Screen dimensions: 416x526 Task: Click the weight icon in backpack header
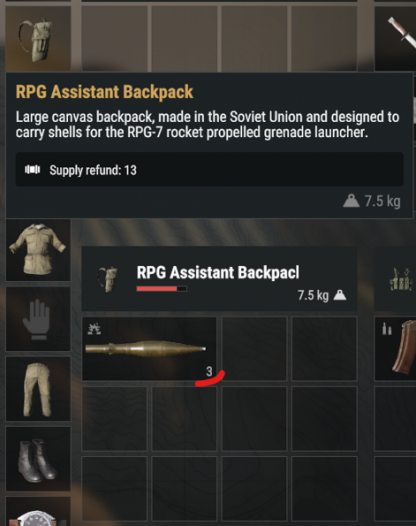point(340,296)
